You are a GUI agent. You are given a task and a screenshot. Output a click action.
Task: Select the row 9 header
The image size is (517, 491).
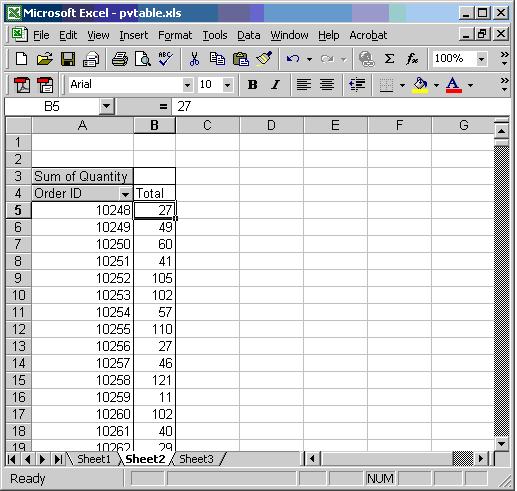coord(18,278)
